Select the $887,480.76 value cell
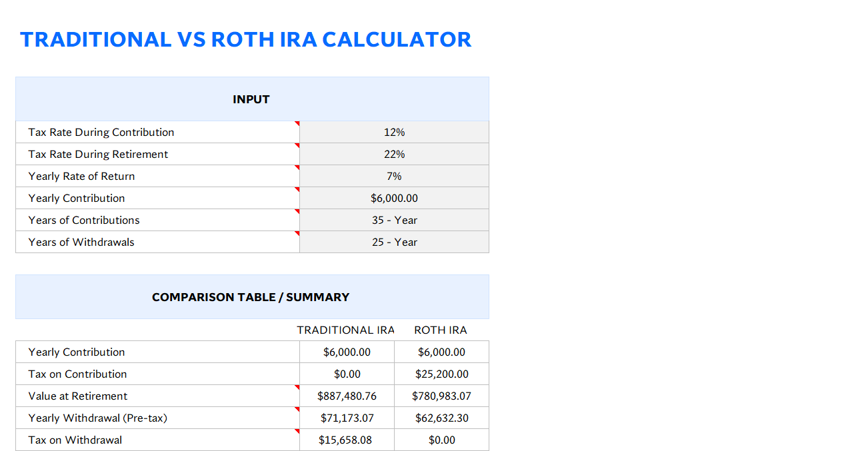The width and height of the screenshot is (868, 451). click(347, 396)
